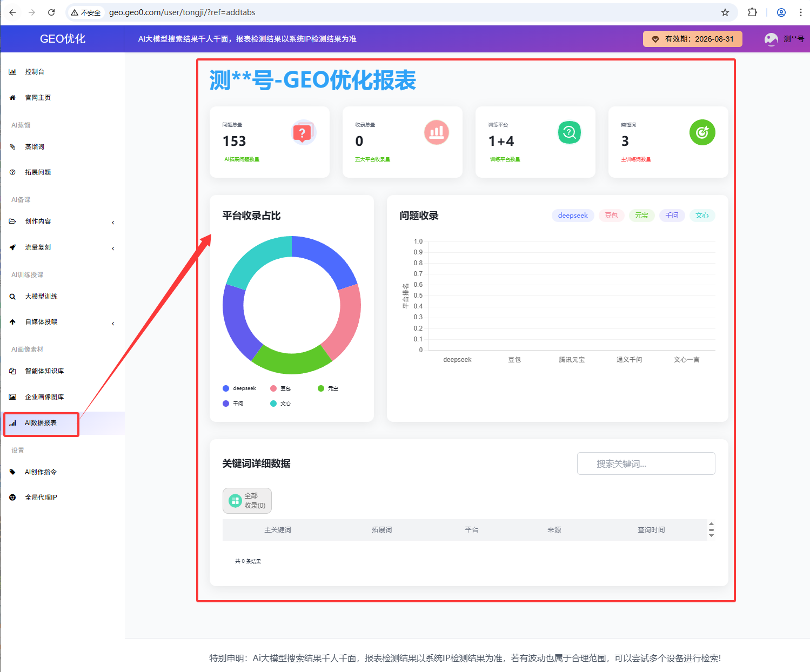810x672 pixels.
Task: Click the green target icon
Action: point(702,132)
